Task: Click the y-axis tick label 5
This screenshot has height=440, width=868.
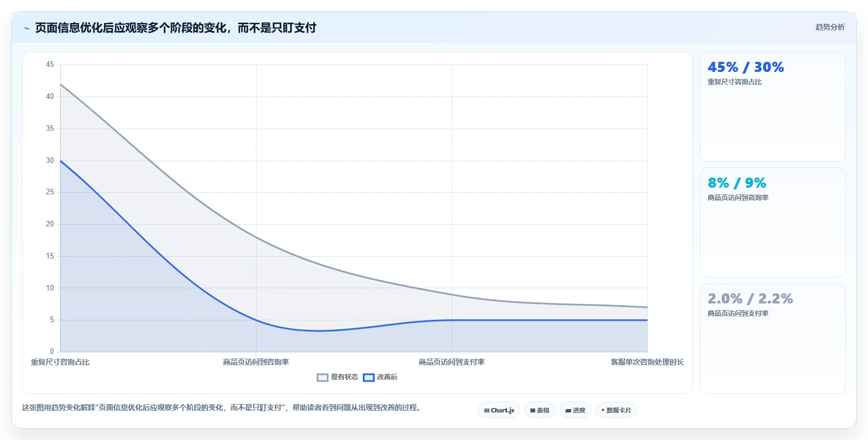Action: [x=52, y=320]
